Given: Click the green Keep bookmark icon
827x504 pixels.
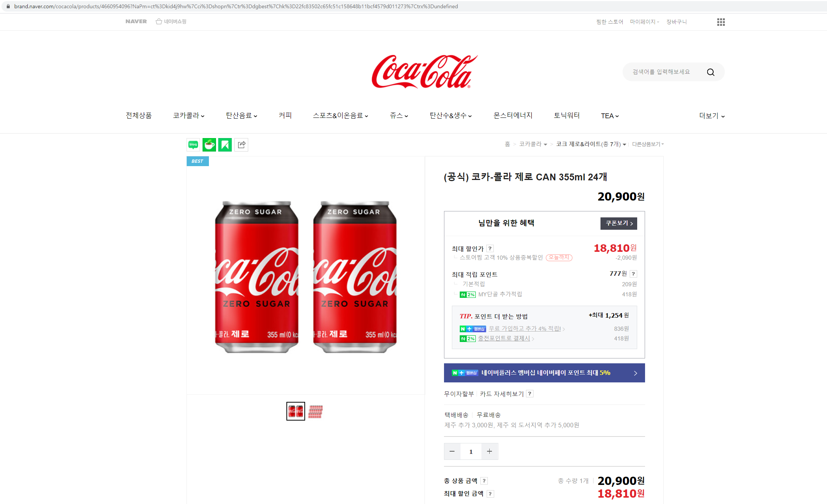Looking at the screenshot, I should tap(225, 145).
